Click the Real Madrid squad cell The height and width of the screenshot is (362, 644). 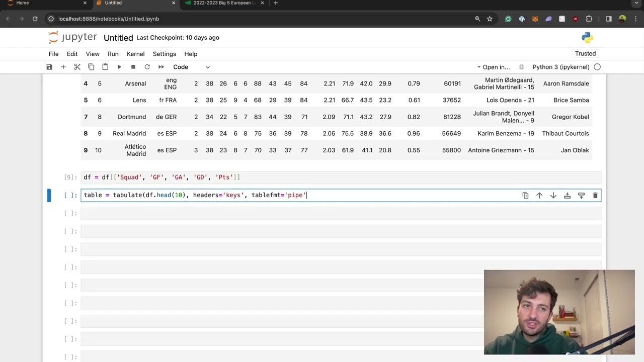129,133
